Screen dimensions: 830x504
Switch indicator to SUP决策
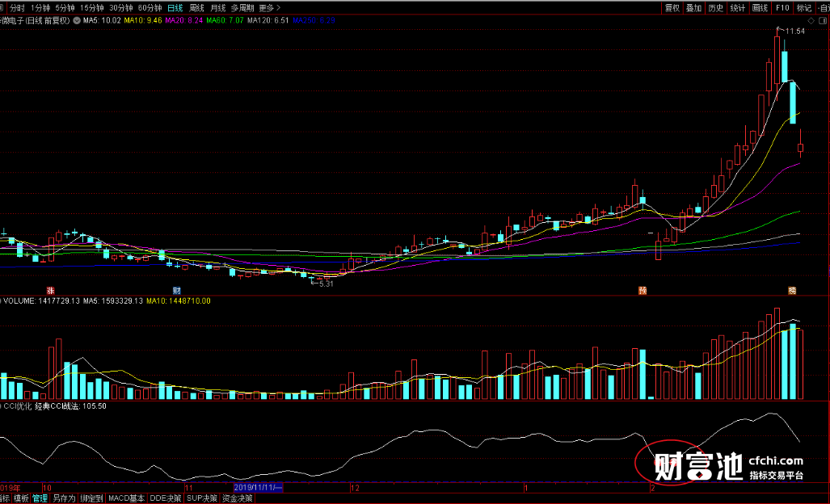click(x=202, y=498)
